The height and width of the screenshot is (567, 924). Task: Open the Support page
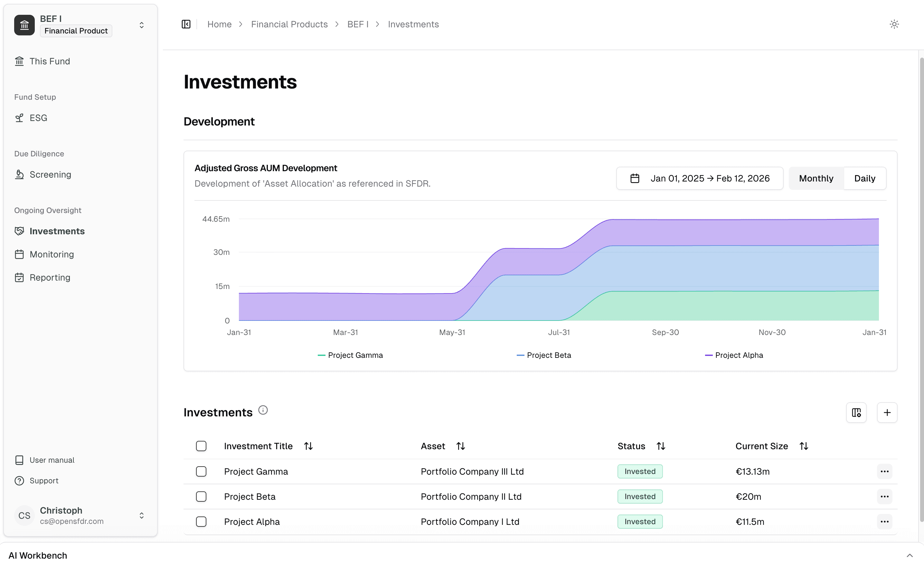coord(44,480)
